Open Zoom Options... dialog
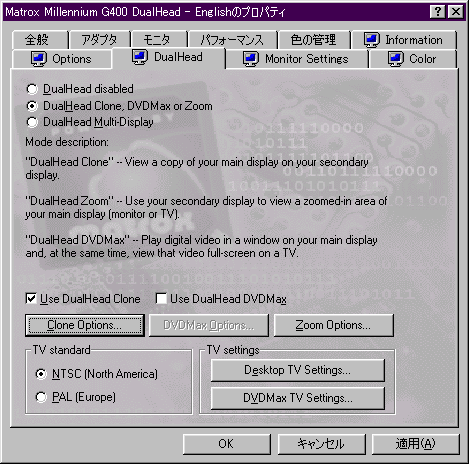This screenshot has height=464, width=469. point(333,325)
